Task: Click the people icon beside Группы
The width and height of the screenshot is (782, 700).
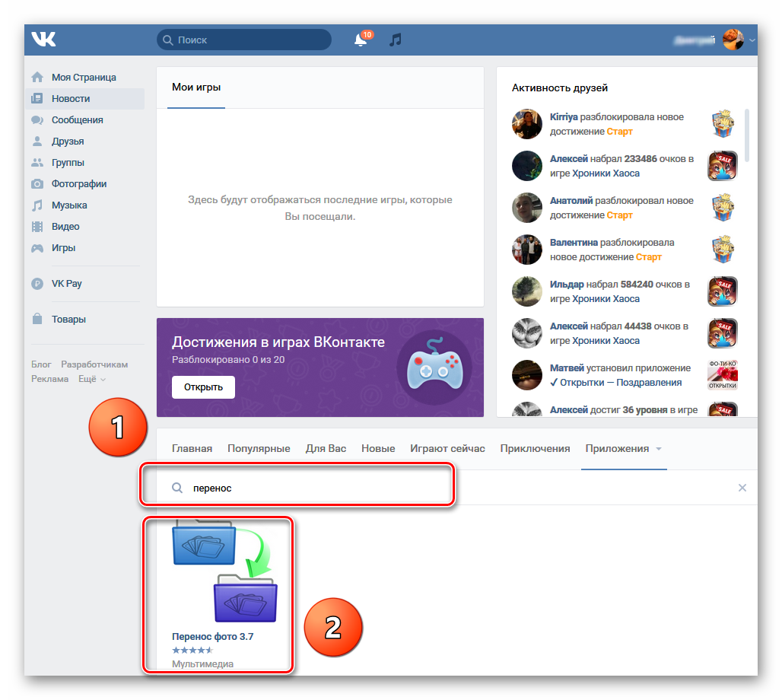Action: tap(37, 163)
